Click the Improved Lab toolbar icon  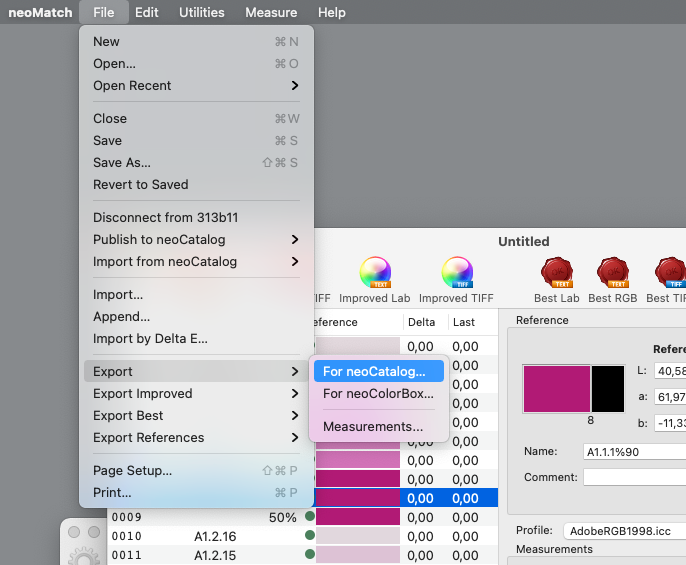point(375,272)
